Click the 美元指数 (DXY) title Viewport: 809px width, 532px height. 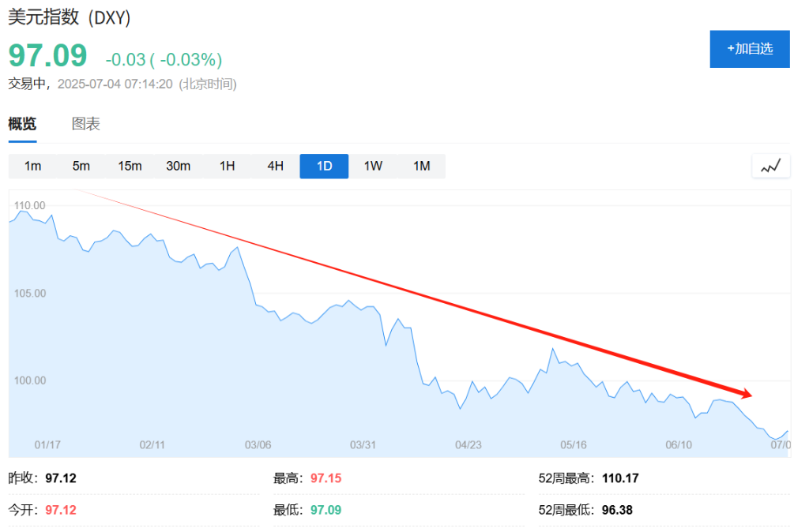click(70, 17)
